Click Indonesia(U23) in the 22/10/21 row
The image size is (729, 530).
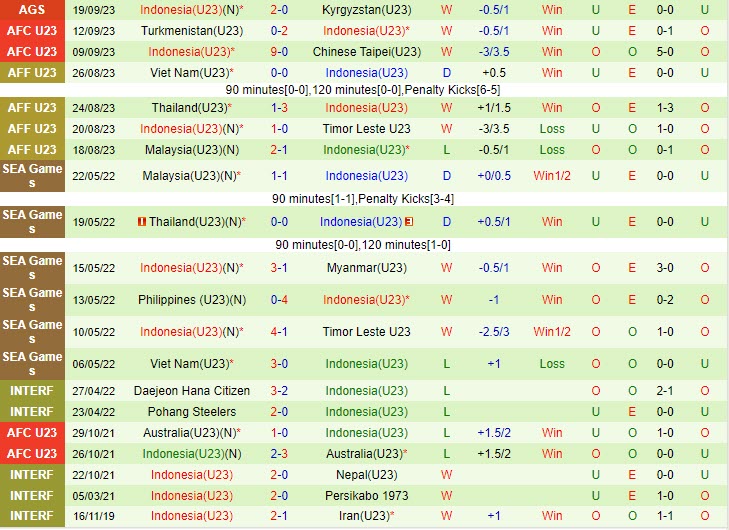point(192,475)
